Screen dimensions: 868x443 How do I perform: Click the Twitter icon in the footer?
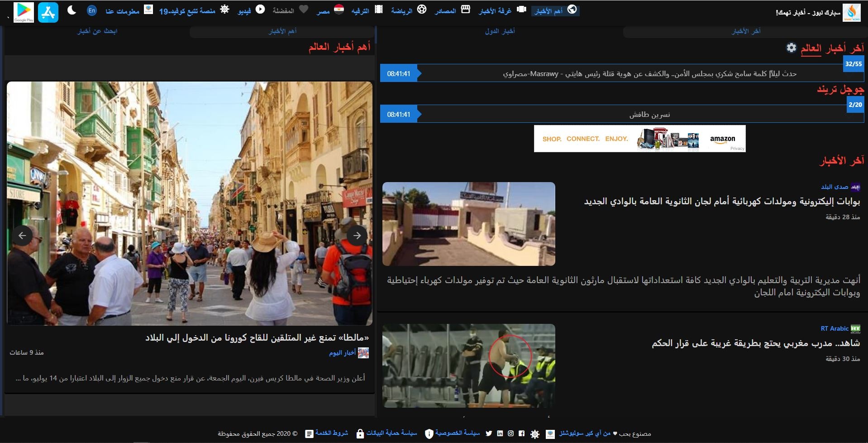pos(488,433)
